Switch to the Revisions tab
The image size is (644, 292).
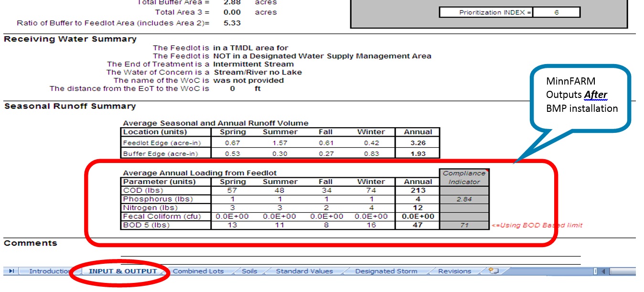pos(454,271)
